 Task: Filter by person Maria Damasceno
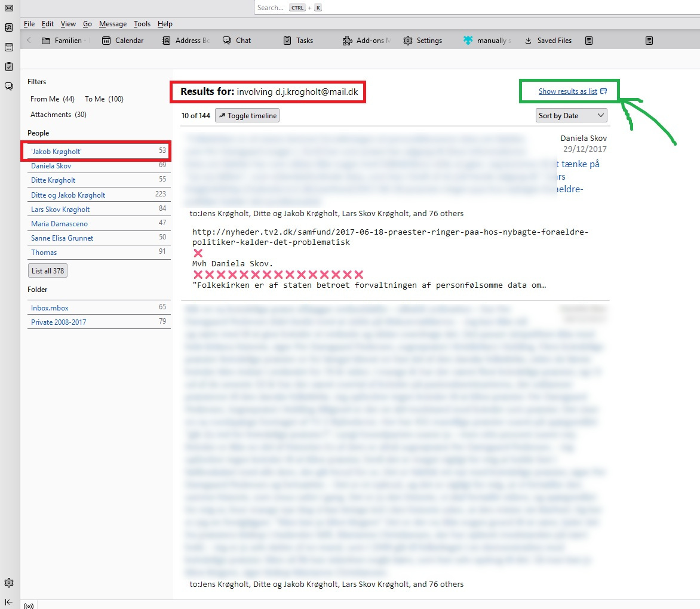99,223
